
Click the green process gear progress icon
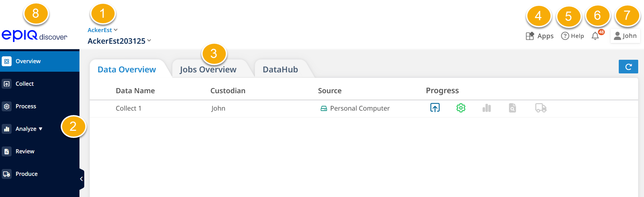[461, 108]
